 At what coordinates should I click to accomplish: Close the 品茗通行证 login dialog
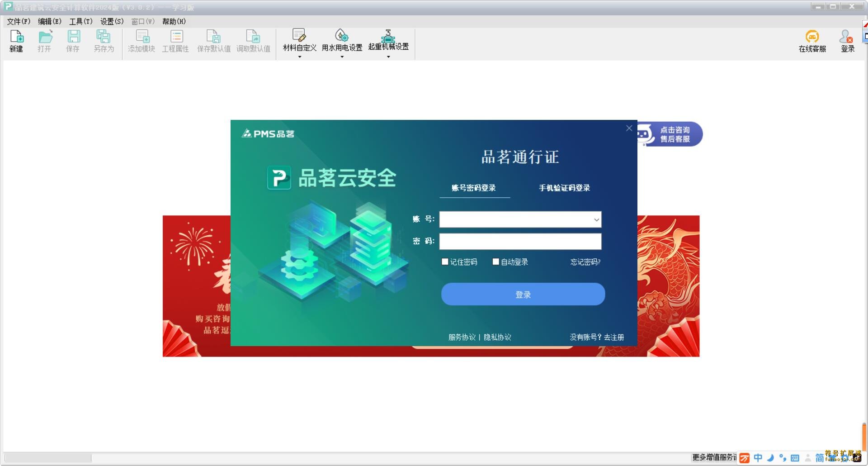629,128
